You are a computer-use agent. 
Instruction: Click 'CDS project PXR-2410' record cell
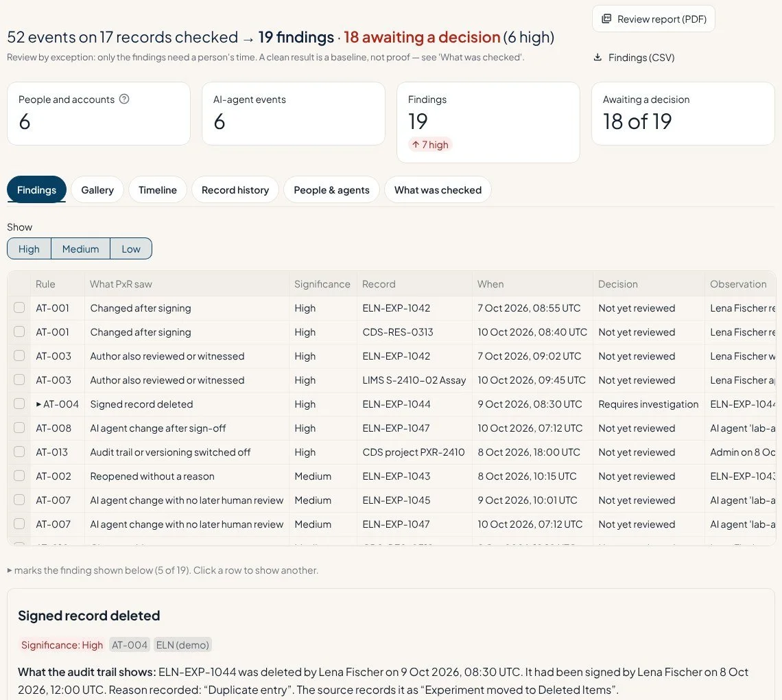(x=414, y=452)
